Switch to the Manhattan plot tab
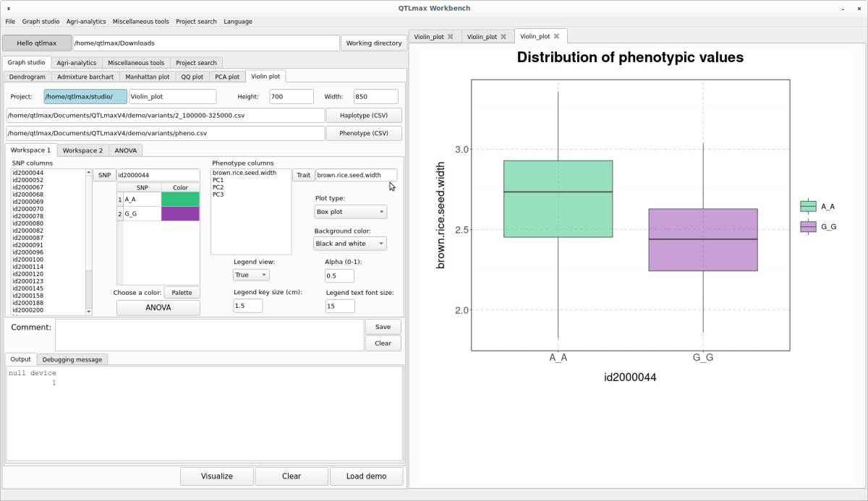The image size is (868, 501). click(147, 77)
